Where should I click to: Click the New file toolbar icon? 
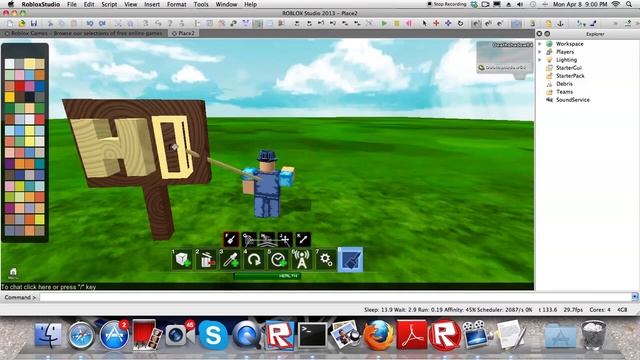click(10, 24)
